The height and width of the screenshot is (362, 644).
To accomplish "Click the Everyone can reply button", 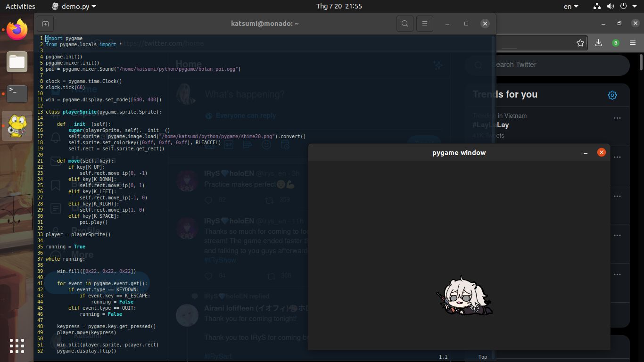I will [240, 115].
